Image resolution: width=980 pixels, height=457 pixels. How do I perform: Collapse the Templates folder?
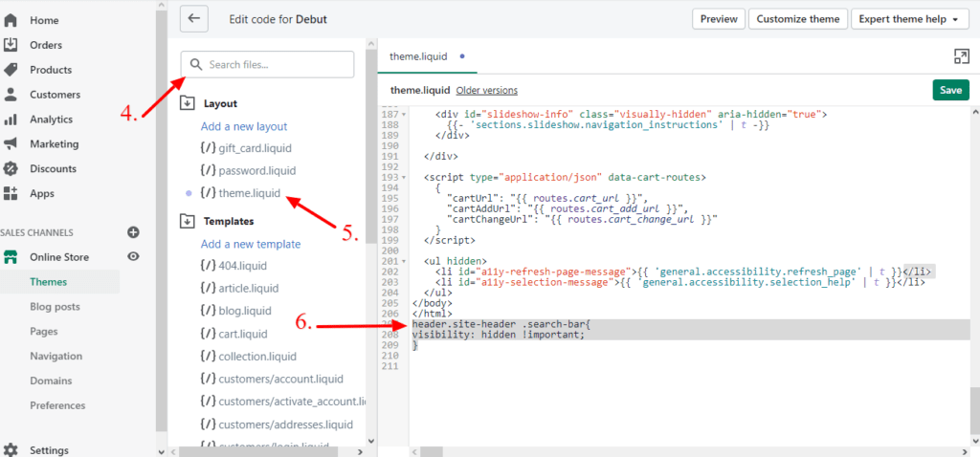187,221
